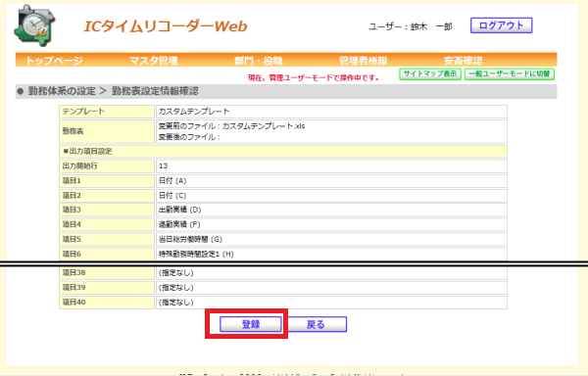Show the sitemap via サイトマップ表示
588x376 pixels.
tap(430, 73)
